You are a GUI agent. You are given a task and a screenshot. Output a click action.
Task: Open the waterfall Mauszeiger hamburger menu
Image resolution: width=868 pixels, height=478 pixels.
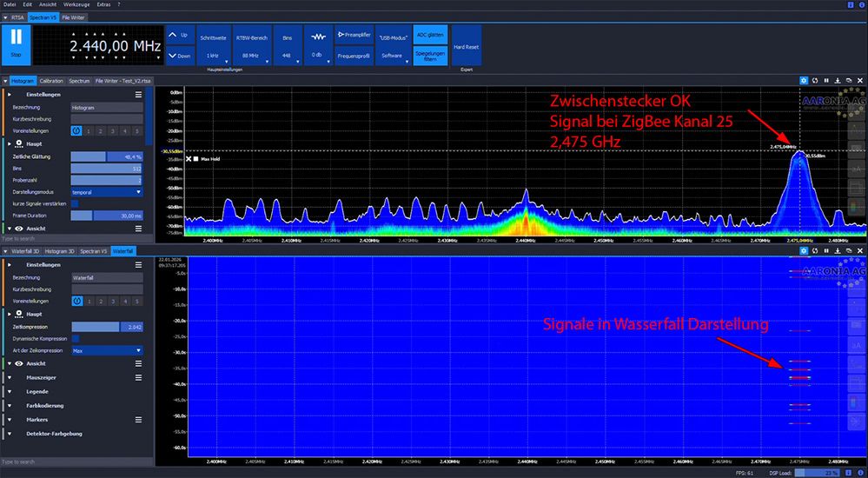[138, 377]
